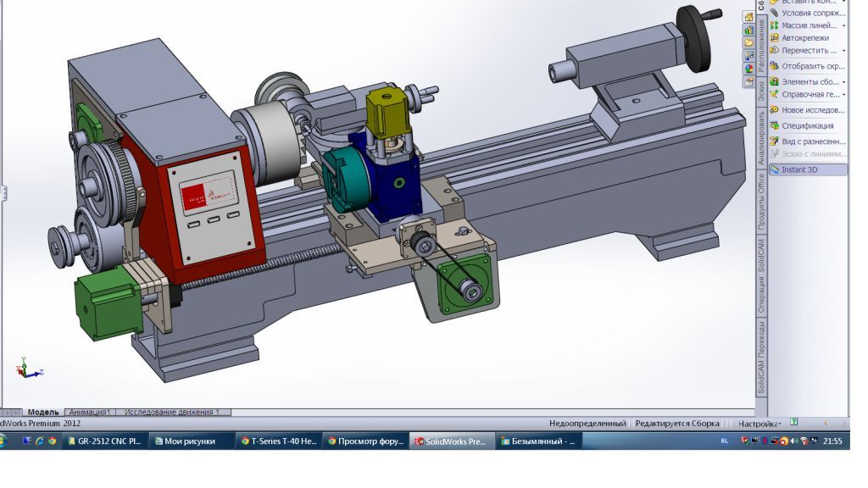Toggle the Instant 3D button

click(808, 169)
